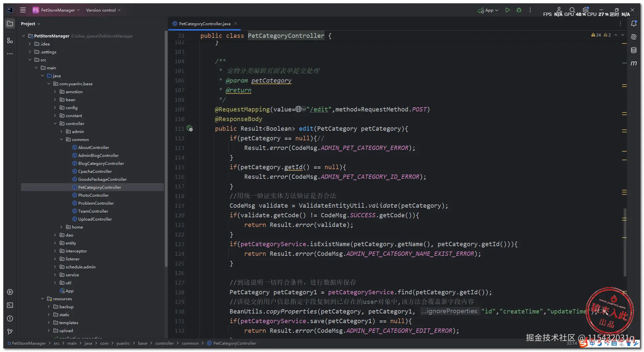The height and width of the screenshot is (352, 644).
Task: Expand the .idea folder
Action: (30, 44)
